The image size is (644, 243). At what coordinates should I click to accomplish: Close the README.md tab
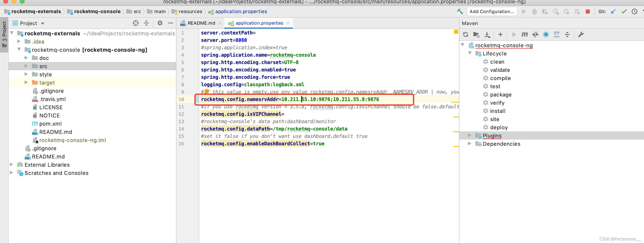click(220, 23)
